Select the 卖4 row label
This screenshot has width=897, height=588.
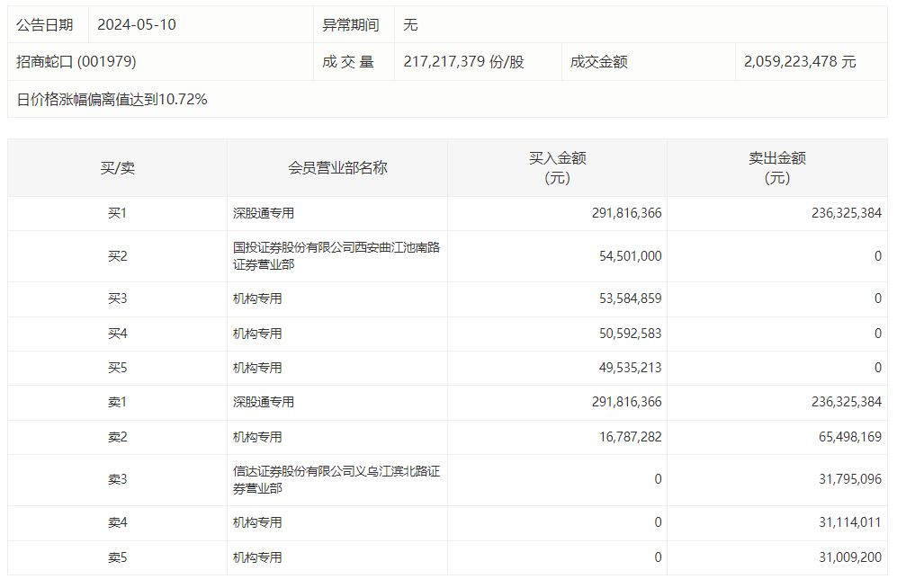[x=117, y=522]
